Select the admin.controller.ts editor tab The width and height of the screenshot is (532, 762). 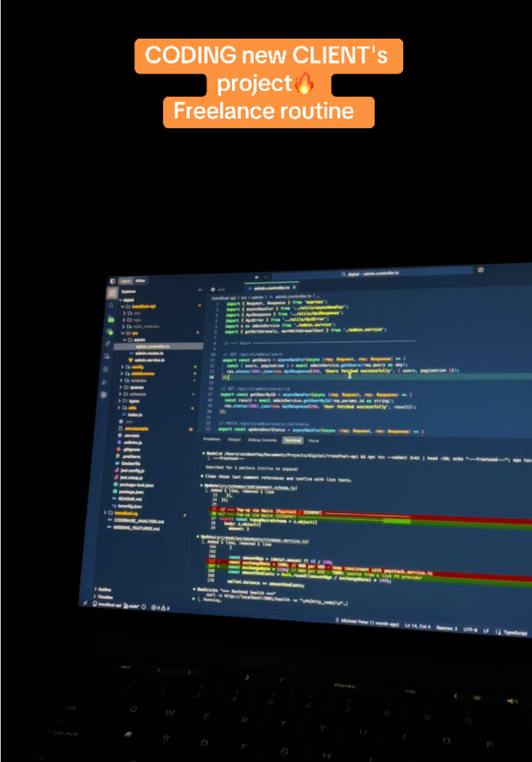click(x=272, y=288)
